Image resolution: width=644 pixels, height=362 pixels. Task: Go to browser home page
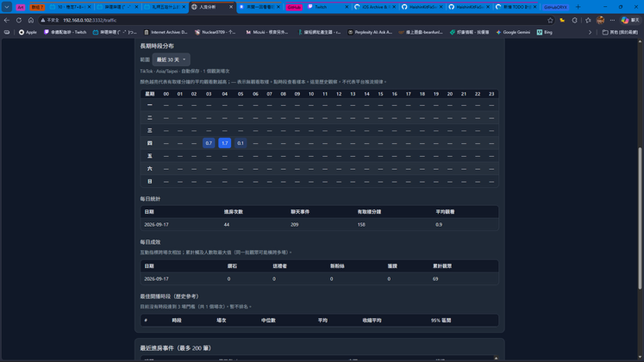tap(31, 20)
